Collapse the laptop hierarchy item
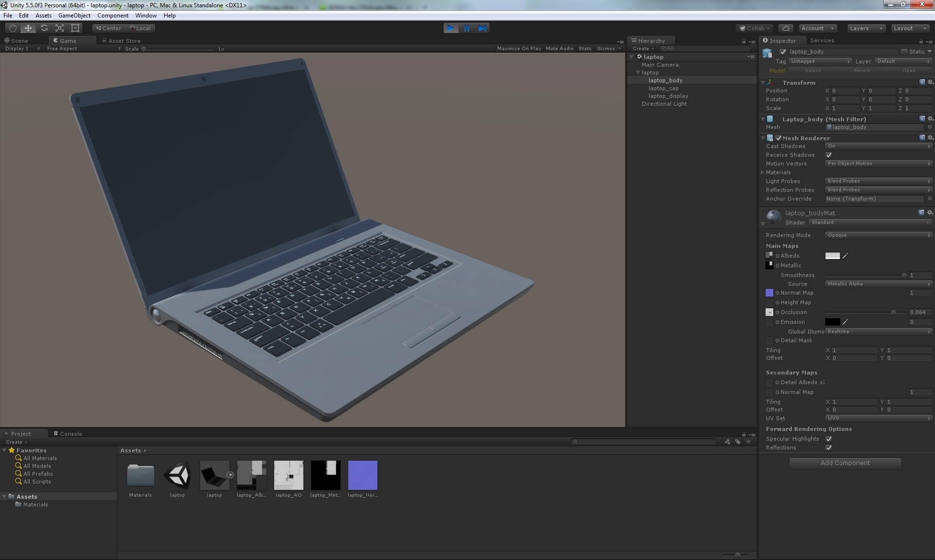The width and height of the screenshot is (935, 560). click(638, 73)
